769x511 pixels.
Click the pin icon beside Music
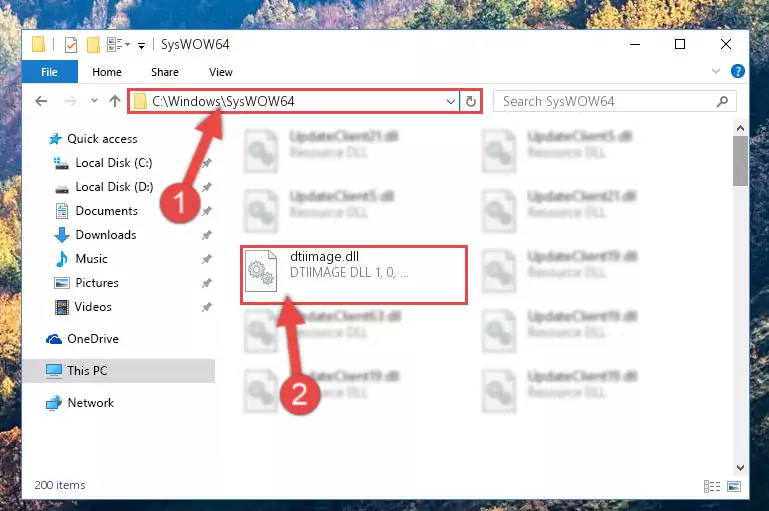pyautogui.click(x=206, y=259)
